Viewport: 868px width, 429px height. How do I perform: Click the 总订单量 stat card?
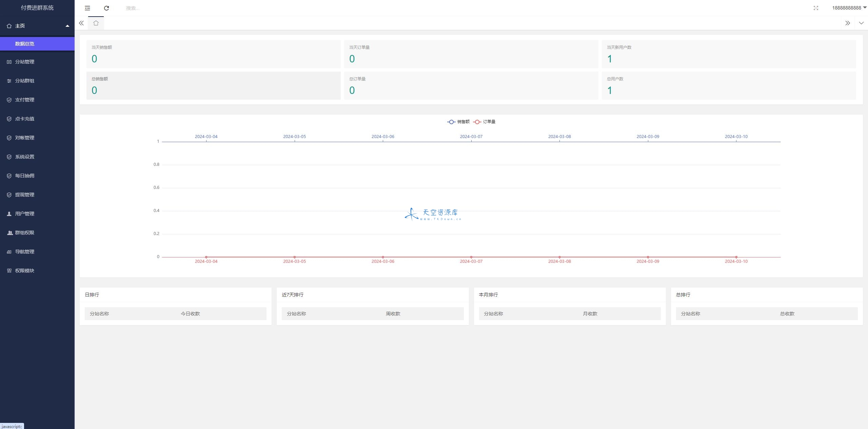coord(471,85)
